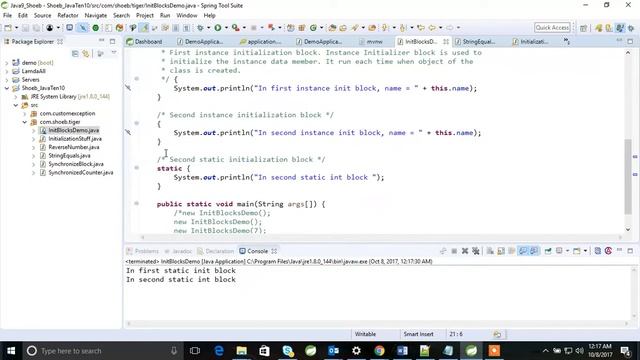Click the Quick Access search field
Image resolution: width=640 pixels, height=360 pixels.
552,27
